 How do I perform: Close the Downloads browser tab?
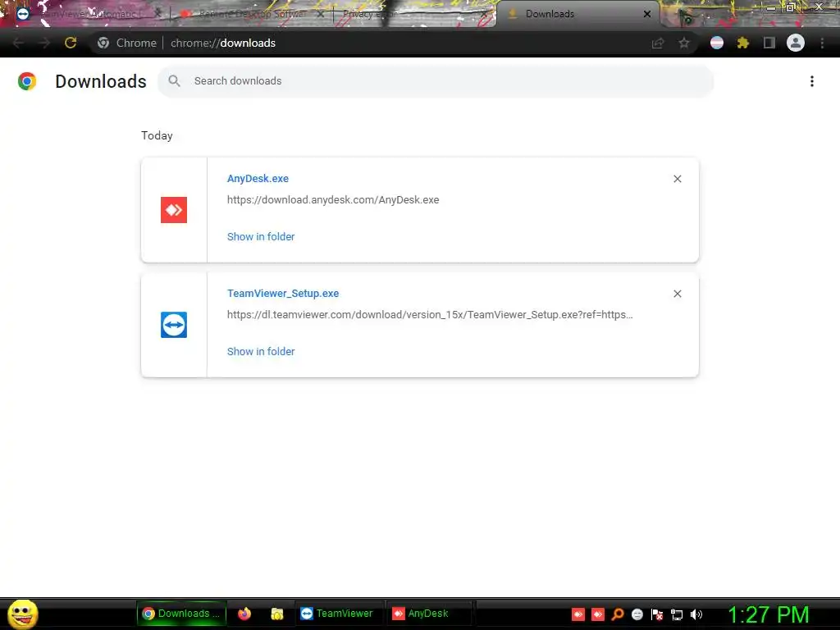[647, 14]
